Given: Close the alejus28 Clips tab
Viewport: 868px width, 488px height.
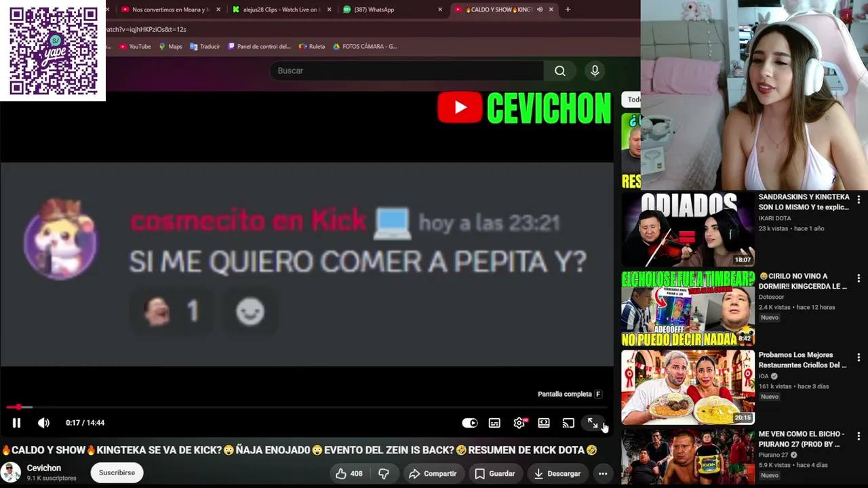Looking at the screenshot, I should [330, 9].
